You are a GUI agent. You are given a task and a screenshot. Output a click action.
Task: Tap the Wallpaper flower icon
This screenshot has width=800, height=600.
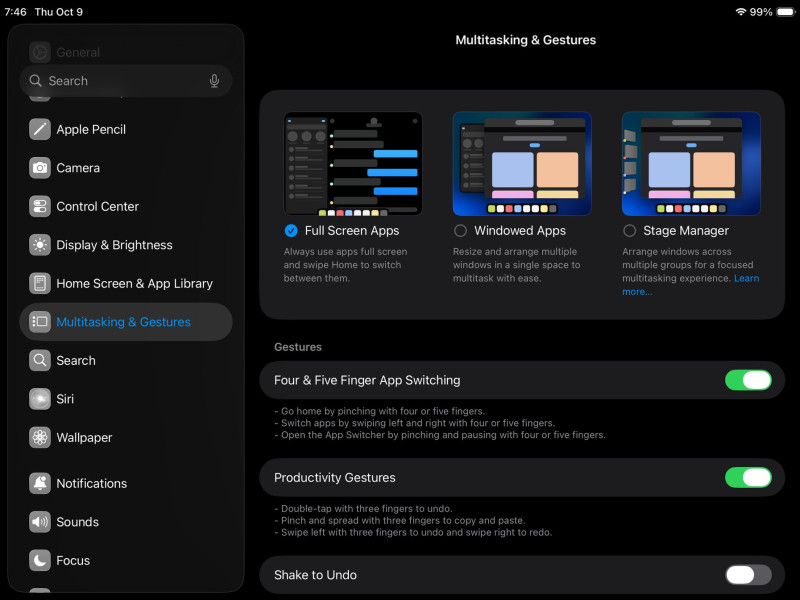(x=40, y=437)
